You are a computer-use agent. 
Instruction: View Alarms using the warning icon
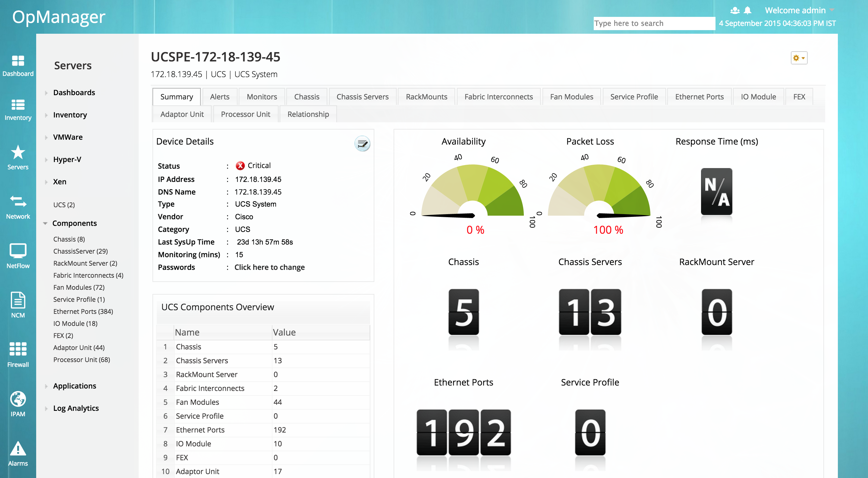(x=18, y=450)
